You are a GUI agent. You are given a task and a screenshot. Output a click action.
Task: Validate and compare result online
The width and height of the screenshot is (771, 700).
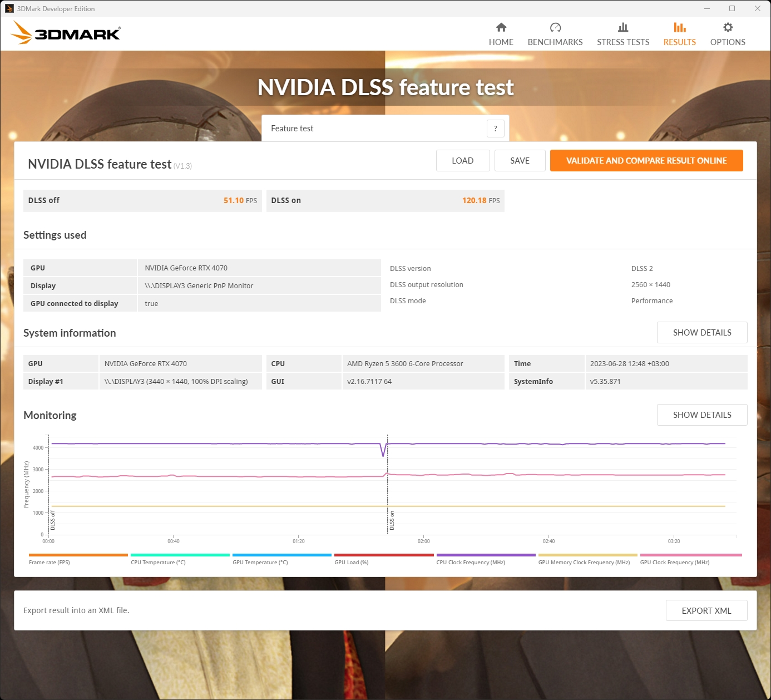pos(646,161)
